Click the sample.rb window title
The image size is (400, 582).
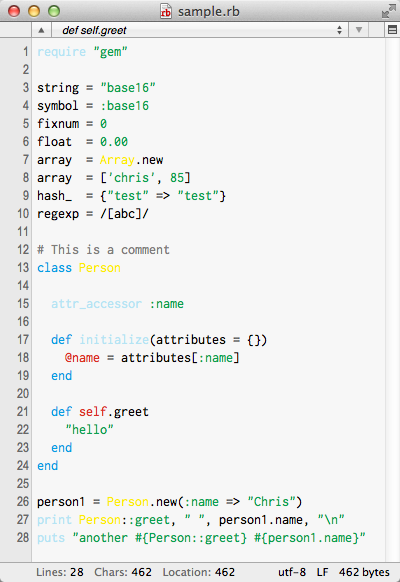click(209, 12)
